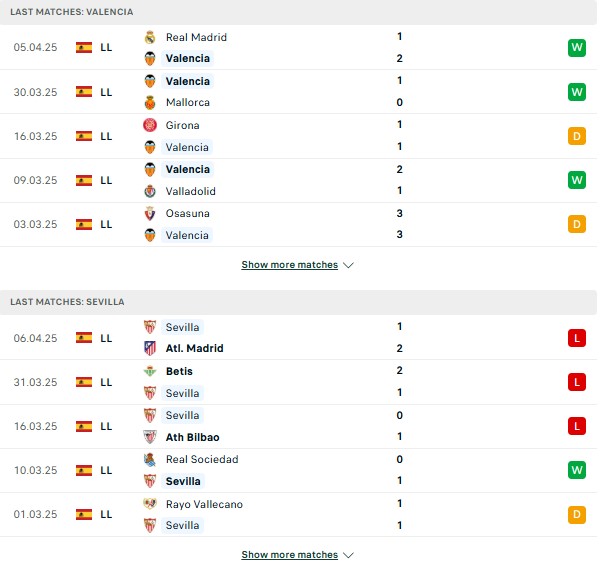
Task: Click the Real Sociedad club crest
Action: coord(150,459)
